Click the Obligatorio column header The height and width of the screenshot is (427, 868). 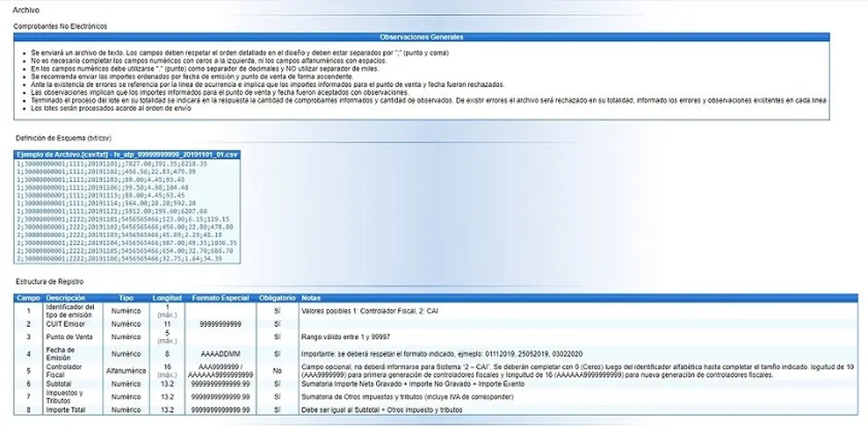click(277, 298)
